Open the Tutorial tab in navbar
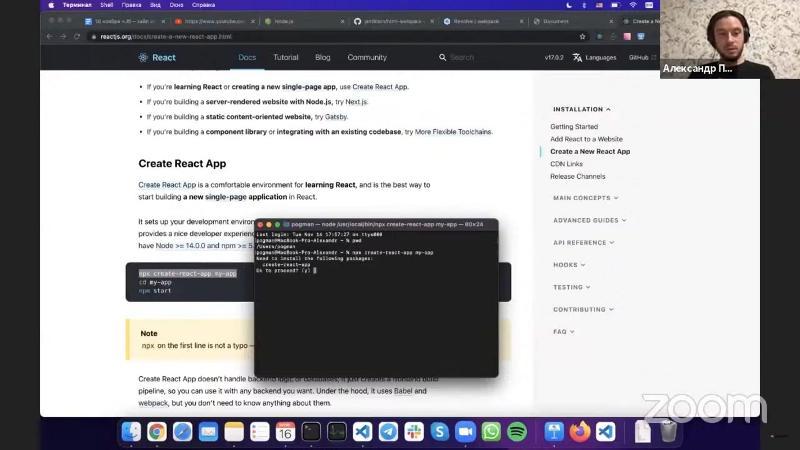Viewport: 800px width, 450px height. (x=286, y=58)
